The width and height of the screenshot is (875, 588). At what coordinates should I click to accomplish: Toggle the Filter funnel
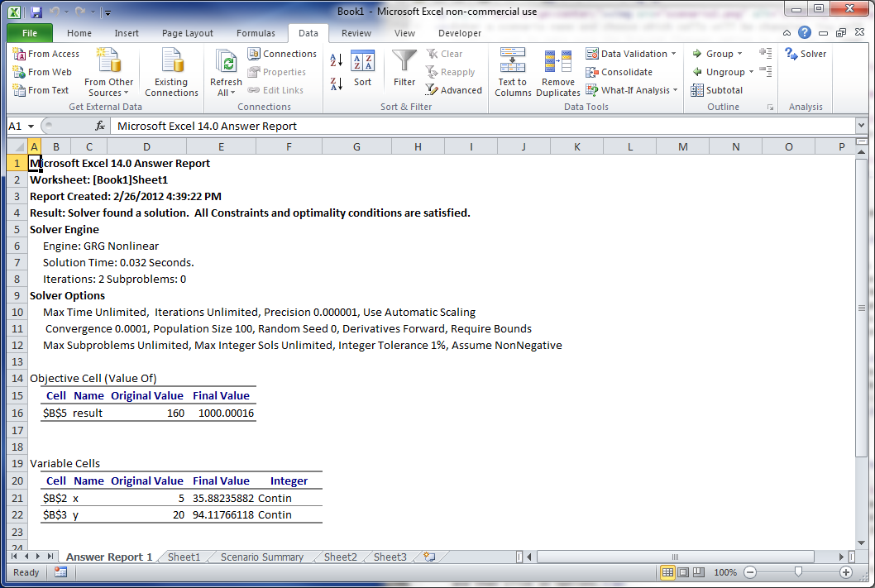(404, 68)
